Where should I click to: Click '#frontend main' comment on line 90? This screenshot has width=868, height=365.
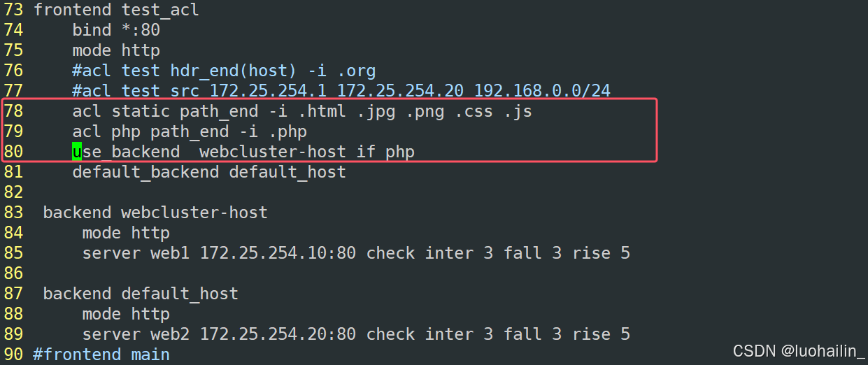[101, 355]
